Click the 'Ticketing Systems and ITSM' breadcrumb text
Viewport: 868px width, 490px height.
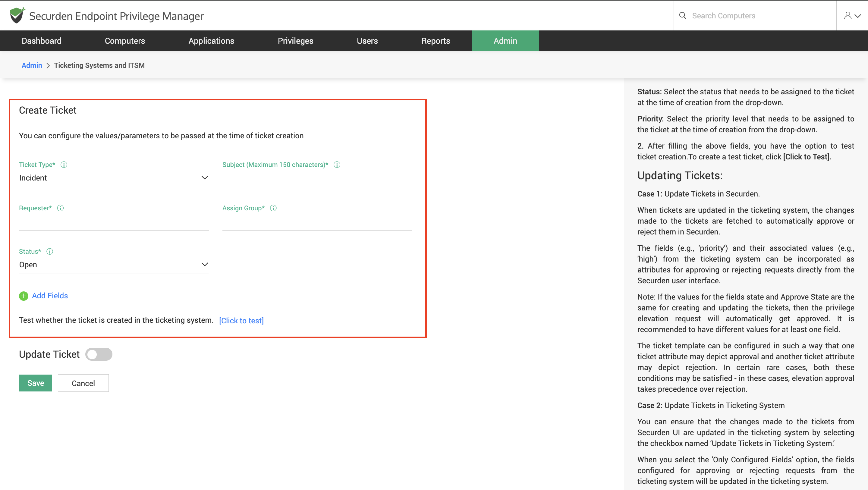tap(99, 65)
